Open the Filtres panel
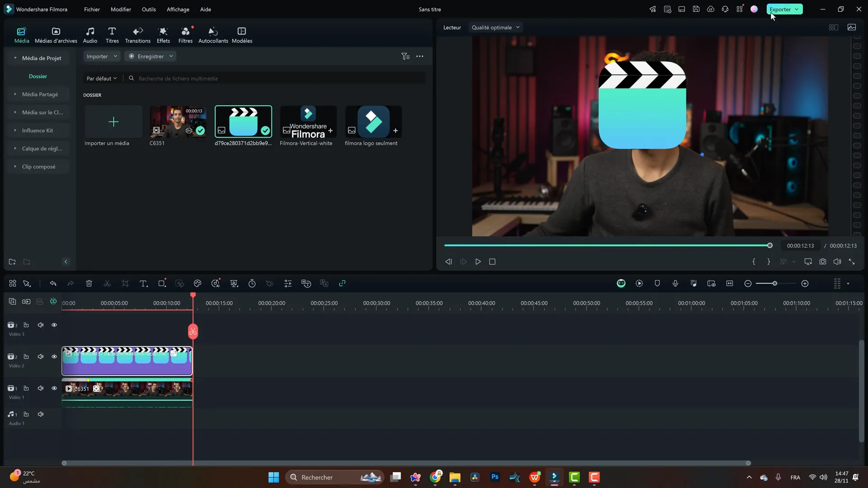The image size is (868, 488). [x=185, y=35]
